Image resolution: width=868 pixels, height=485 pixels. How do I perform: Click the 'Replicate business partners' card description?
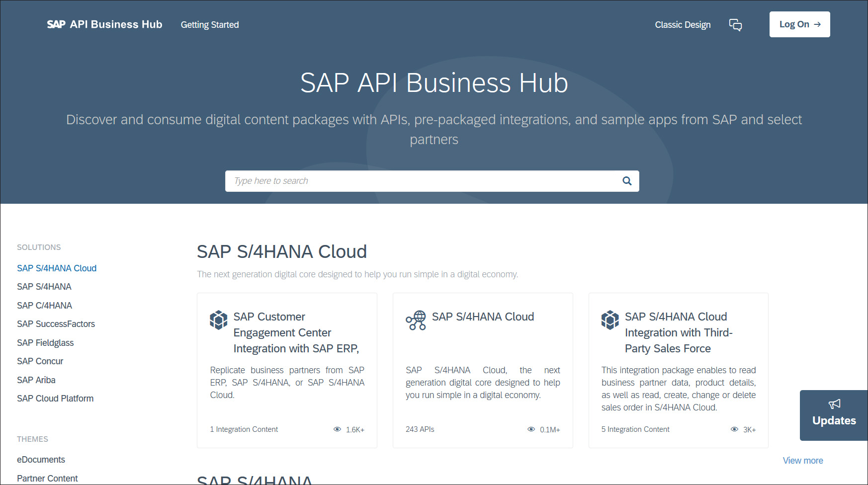click(287, 383)
